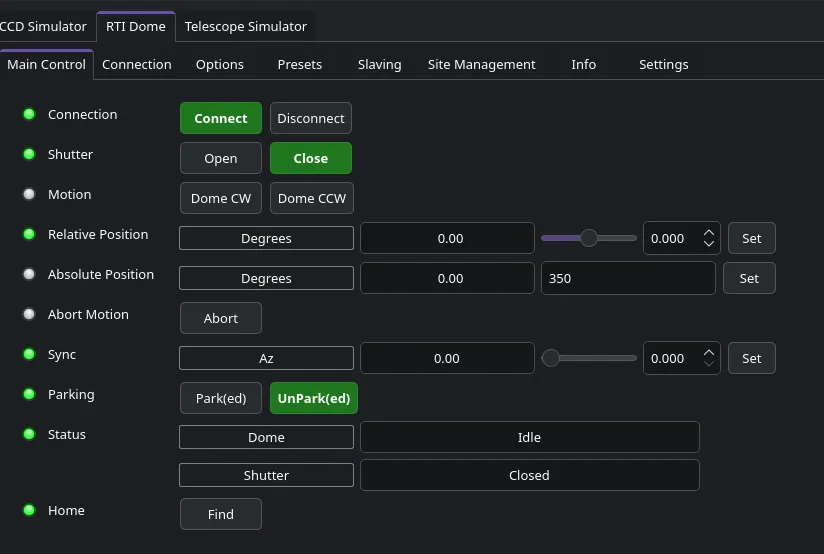Toggle the Disconnect button

(x=311, y=118)
